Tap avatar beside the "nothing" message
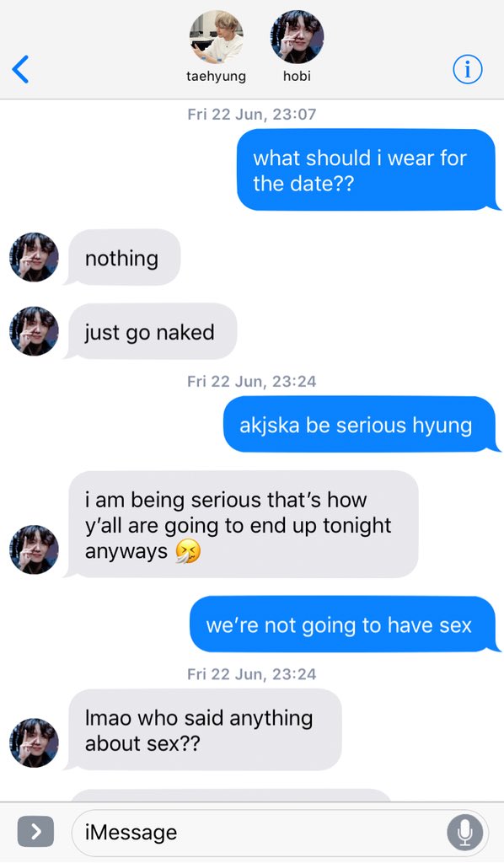The image size is (504, 863). (34, 257)
